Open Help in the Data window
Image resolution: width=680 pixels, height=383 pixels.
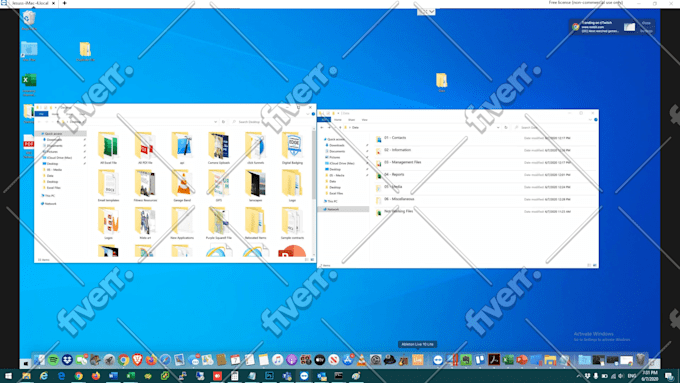coord(595,120)
